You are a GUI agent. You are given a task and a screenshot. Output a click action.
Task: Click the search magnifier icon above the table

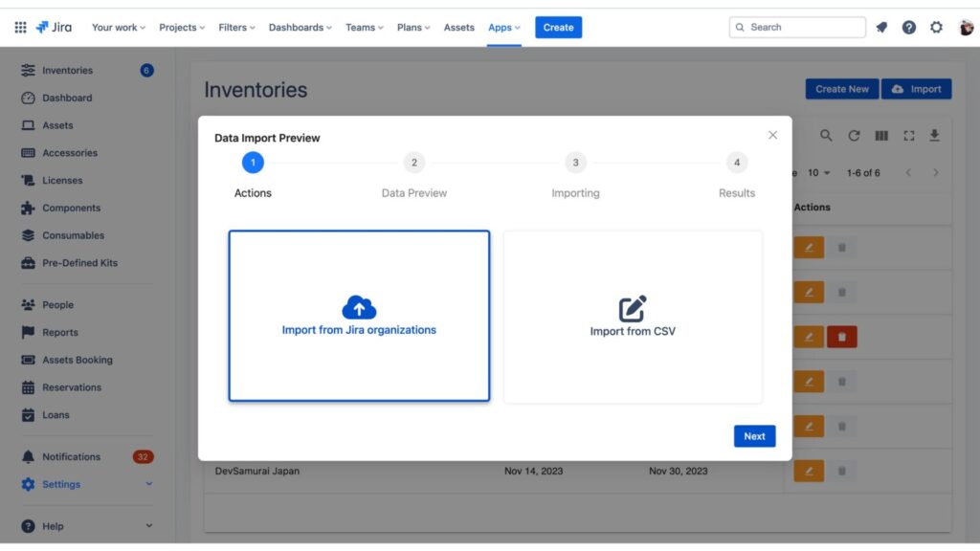pyautogui.click(x=826, y=136)
